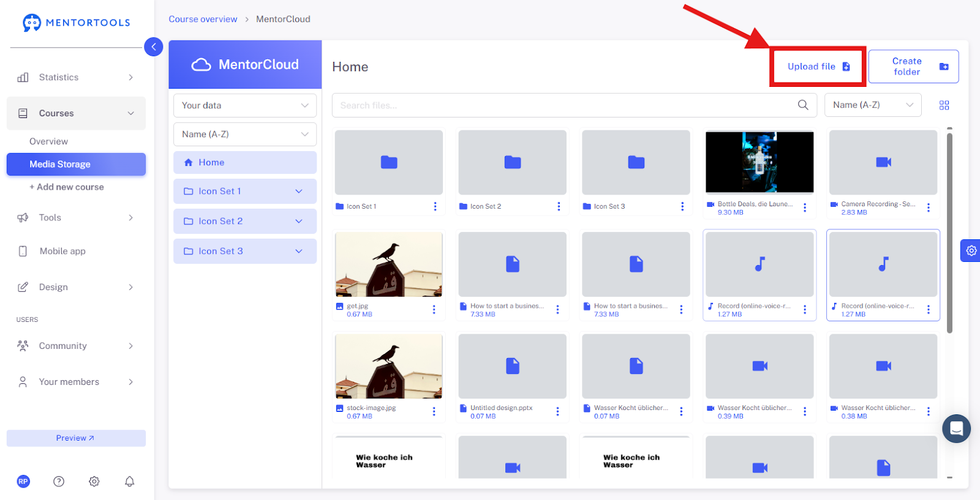This screenshot has height=500, width=980.
Task: Expand the Community chevron
Action: [130, 346]
